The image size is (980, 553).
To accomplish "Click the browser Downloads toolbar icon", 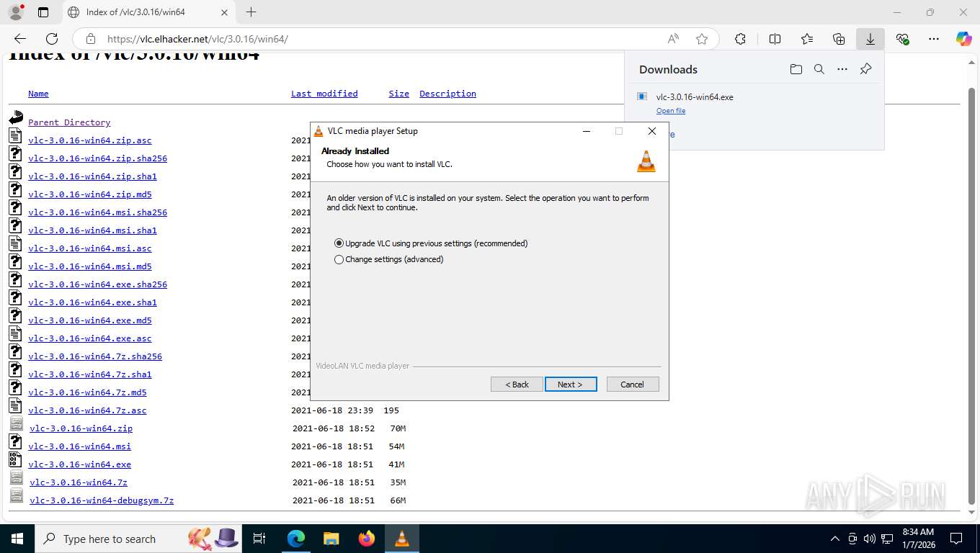I will coord(870,39).
